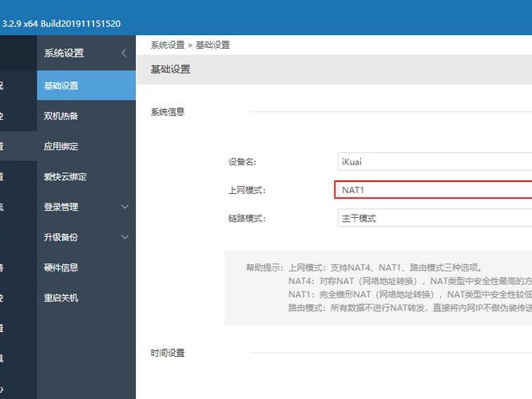
Task: Open the 升级备份 menu item
Action: [x=86, y=237]
